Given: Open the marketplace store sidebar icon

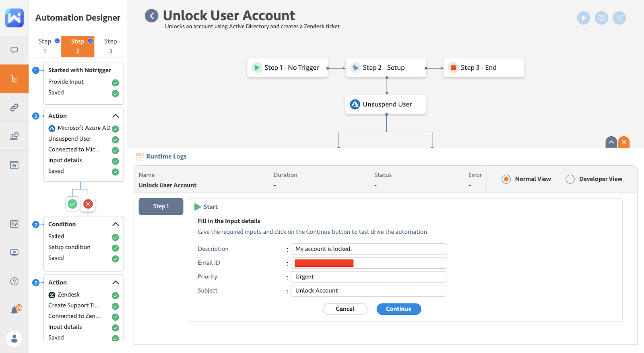Looking at the screenshot, I should pyautogui.click(x=14, y=165).
